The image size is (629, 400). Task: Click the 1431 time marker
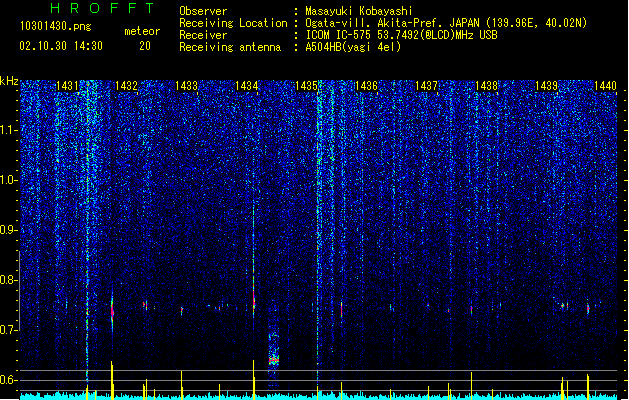[67, 86]
